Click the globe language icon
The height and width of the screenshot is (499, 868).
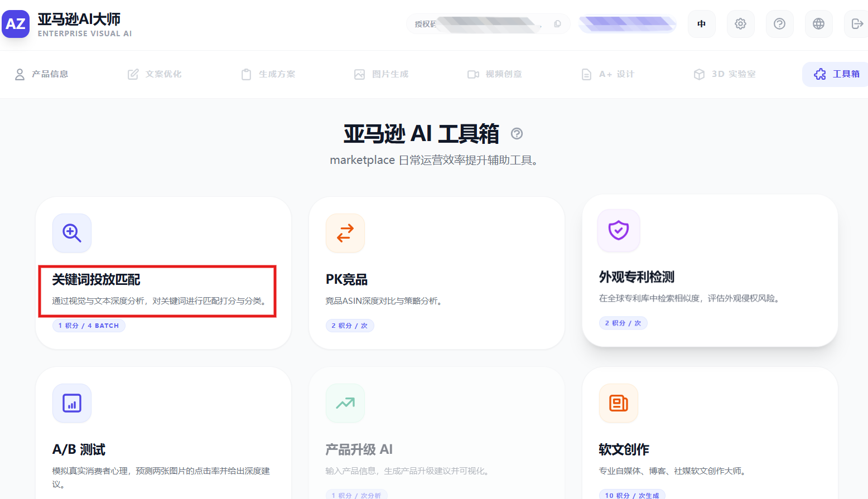tap(818, 24)
